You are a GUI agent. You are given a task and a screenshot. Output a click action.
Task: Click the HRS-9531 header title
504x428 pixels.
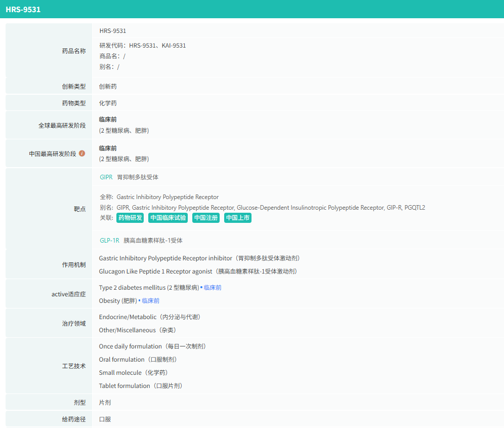tap(23, 9)
